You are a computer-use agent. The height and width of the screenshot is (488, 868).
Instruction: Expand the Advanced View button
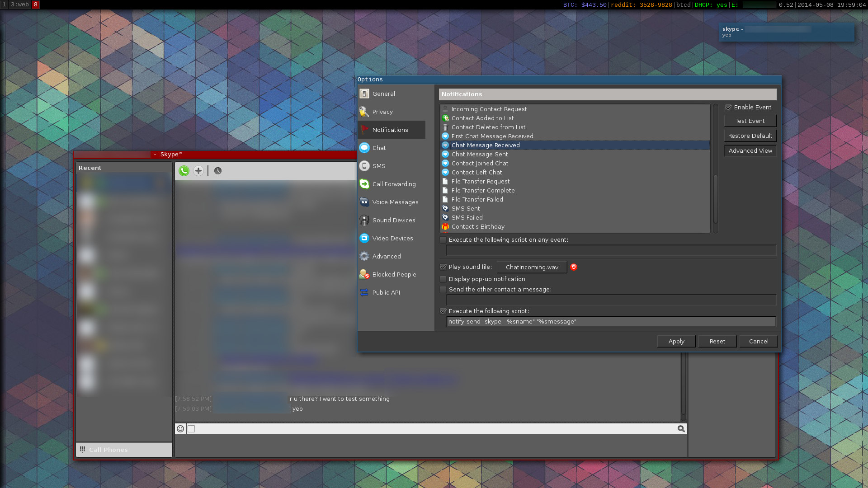tap(750, 150)
